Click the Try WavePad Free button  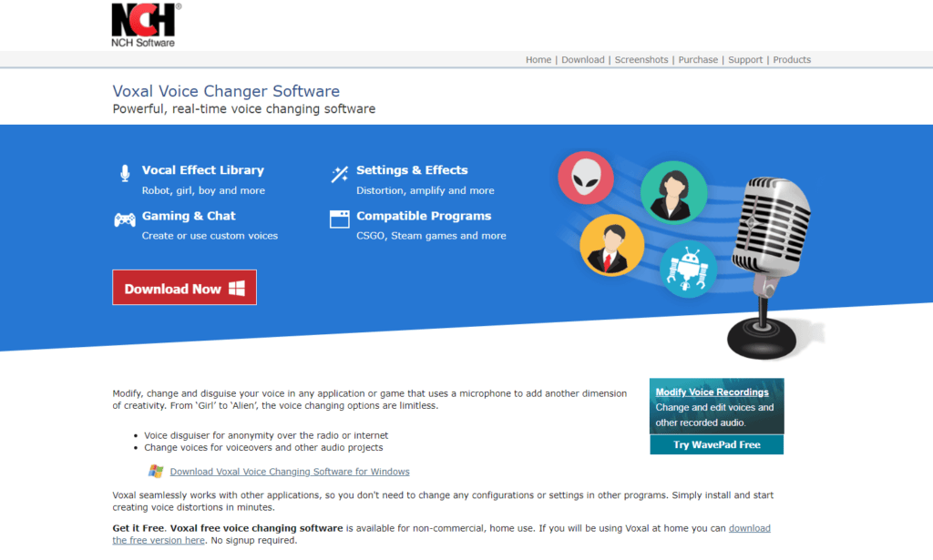(x=716, y=444)
